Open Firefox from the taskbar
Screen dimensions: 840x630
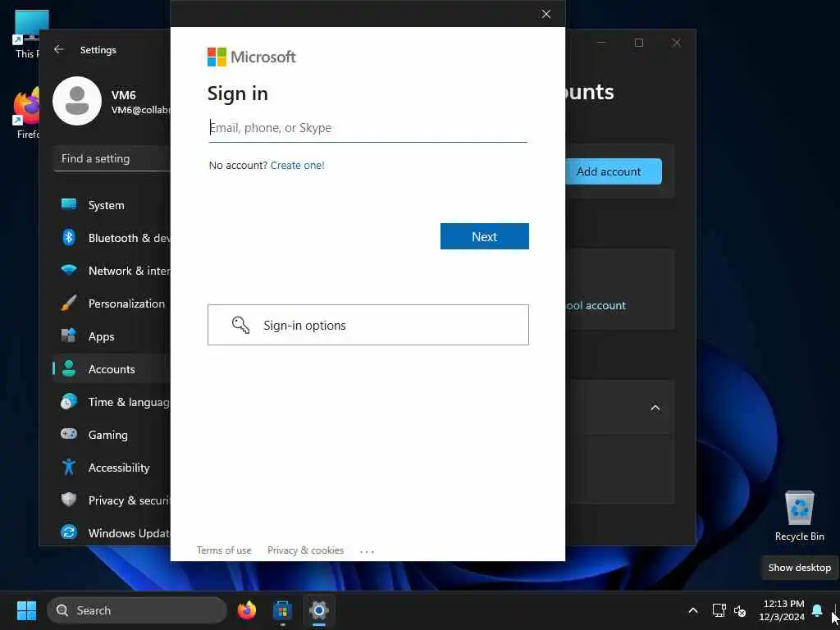(x=247, y=610)
